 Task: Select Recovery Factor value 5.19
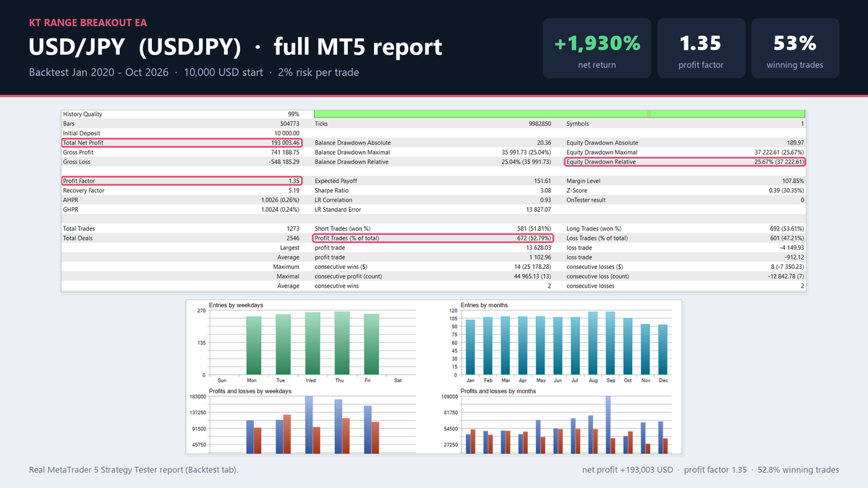pyautogui.click(x=293, y=190)
